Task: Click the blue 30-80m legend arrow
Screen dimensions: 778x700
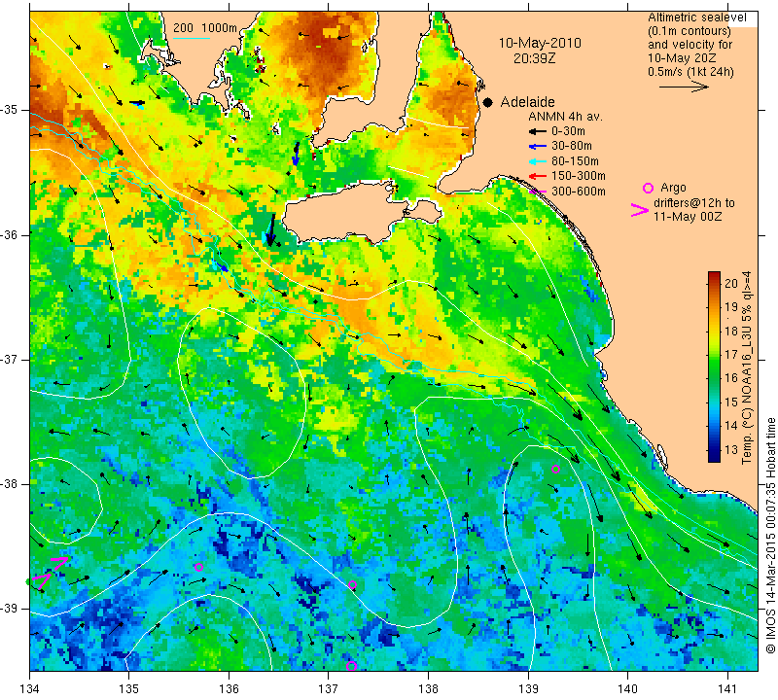Action: pyautogui.click(x=538, y=147)
